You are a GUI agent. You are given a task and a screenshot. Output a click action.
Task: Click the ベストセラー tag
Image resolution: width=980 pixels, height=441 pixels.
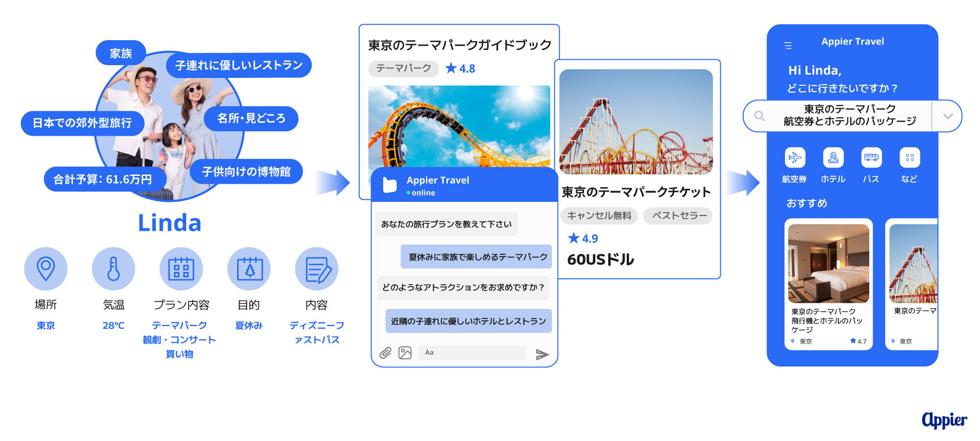pyautogui.click(x=678, y=216)
